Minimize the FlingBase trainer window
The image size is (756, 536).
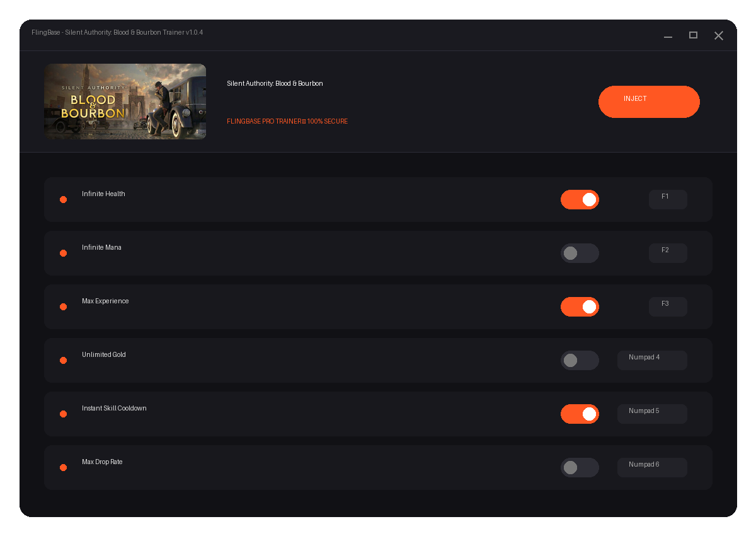click(x=668, y=35)
